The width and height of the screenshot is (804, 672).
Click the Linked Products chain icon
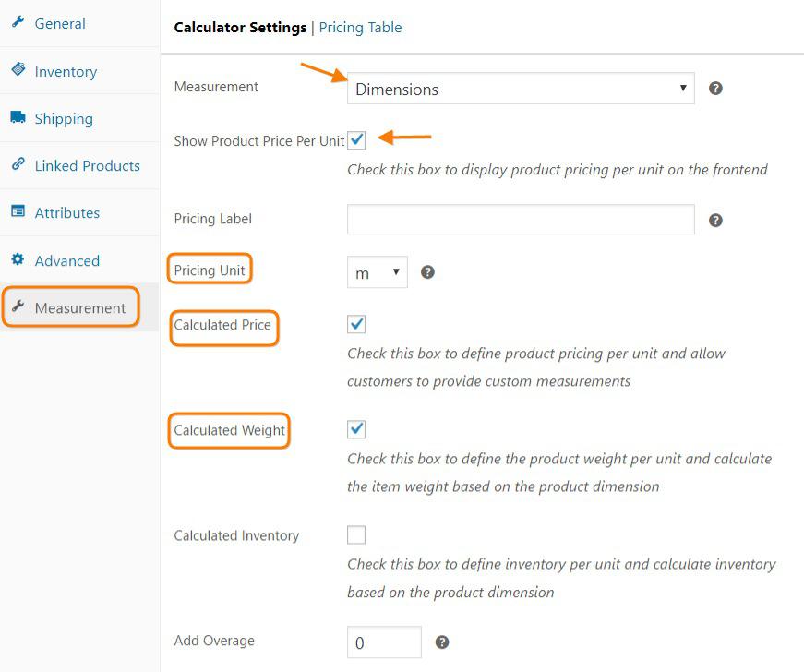point(18,165)
